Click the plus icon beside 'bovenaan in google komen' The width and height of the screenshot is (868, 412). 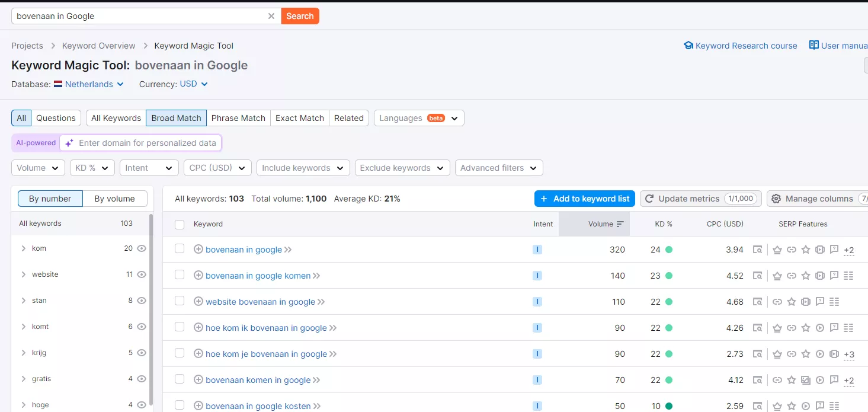198,276
